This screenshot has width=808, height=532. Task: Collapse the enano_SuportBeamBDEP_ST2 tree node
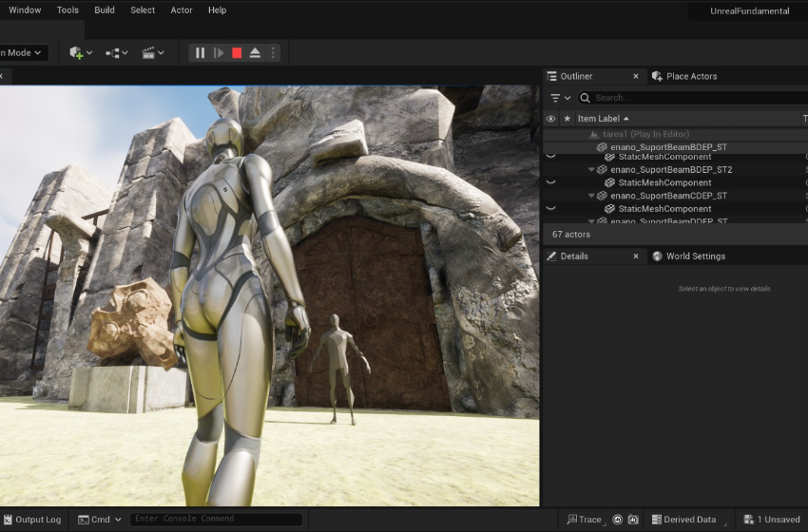(x=591, y=169)
